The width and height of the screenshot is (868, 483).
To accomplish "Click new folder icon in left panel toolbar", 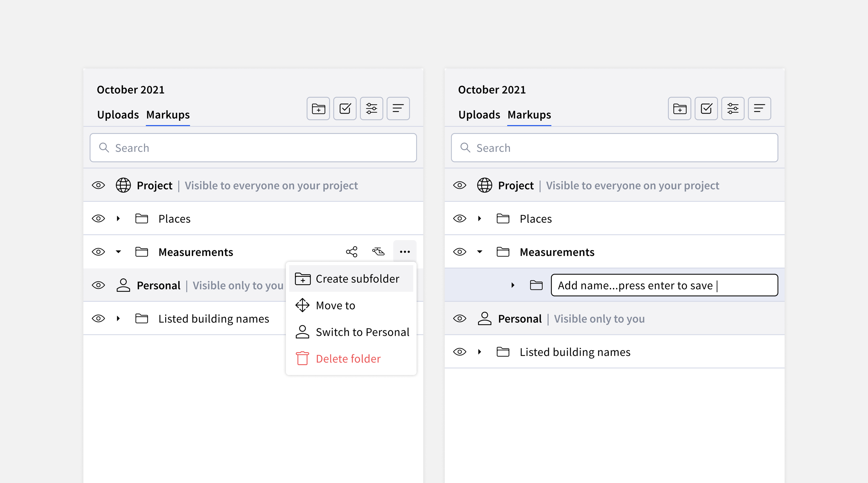I will pyautogui.click(x=318, y=108).
